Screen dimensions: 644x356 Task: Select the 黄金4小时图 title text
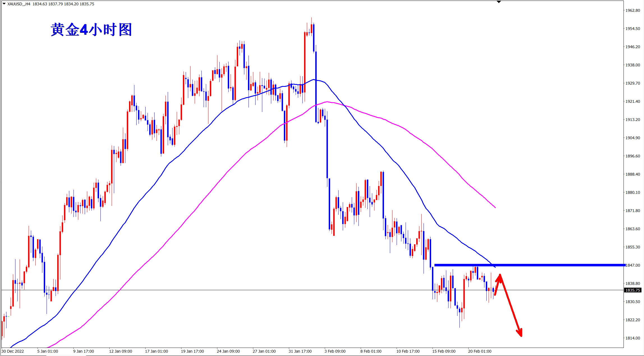coord(91,29)
